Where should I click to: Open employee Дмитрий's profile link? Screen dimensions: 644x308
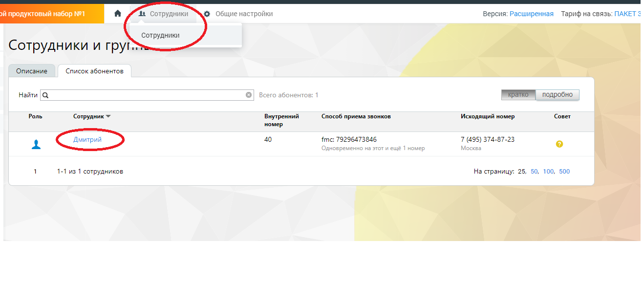(x=87, y=140)
